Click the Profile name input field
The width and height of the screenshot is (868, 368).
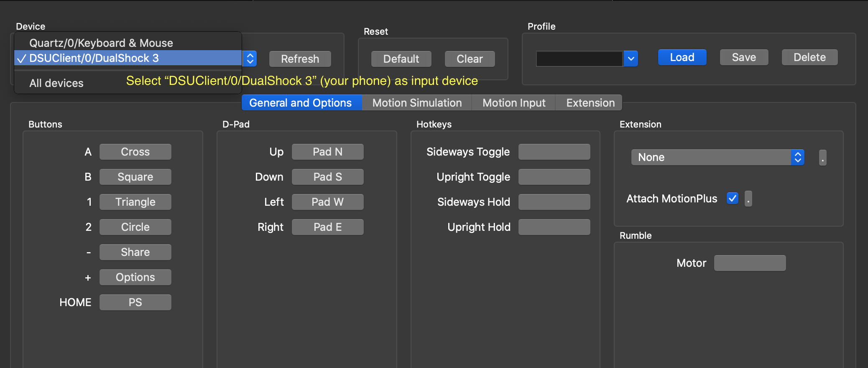click(580, 59)
